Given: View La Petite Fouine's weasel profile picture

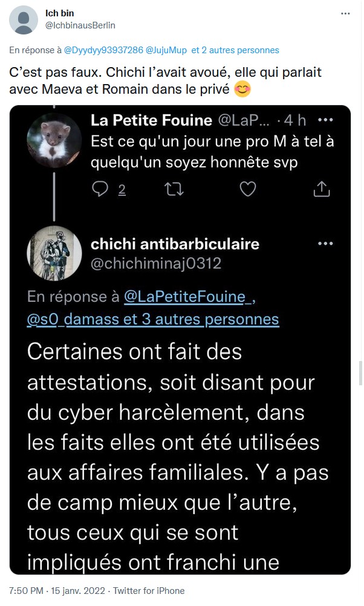Looking at the screenshot, I should [54, 140].
